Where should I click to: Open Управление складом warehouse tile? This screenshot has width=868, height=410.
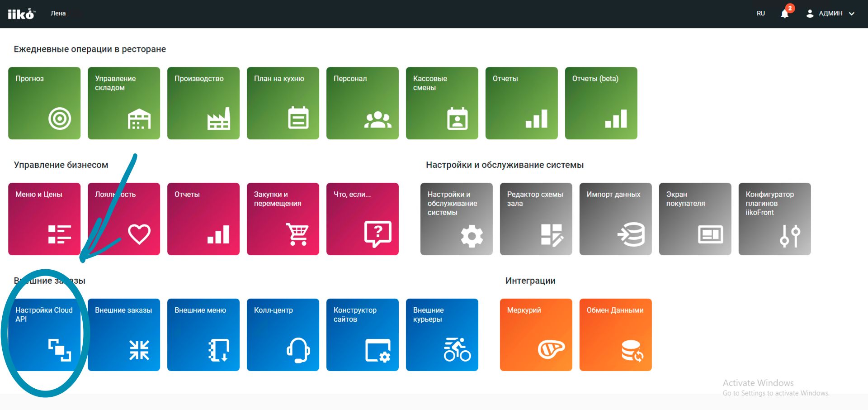(x=124, y=103)
